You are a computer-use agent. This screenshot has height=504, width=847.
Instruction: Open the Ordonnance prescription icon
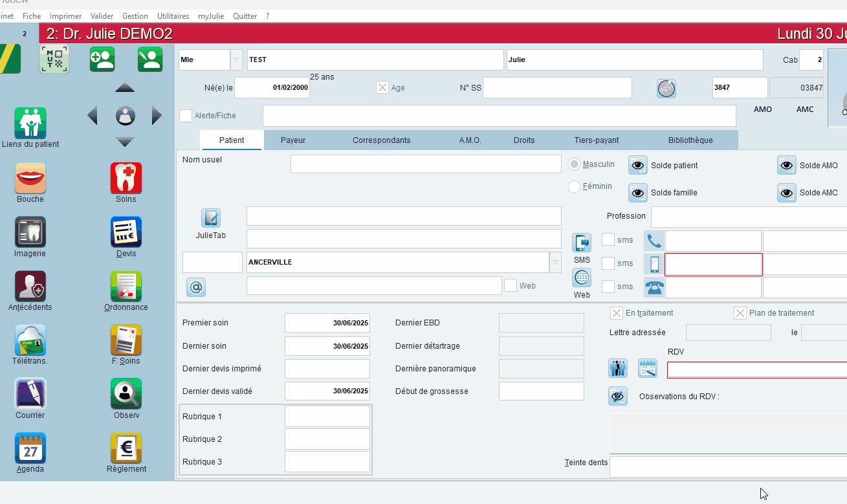coord(126,286)
